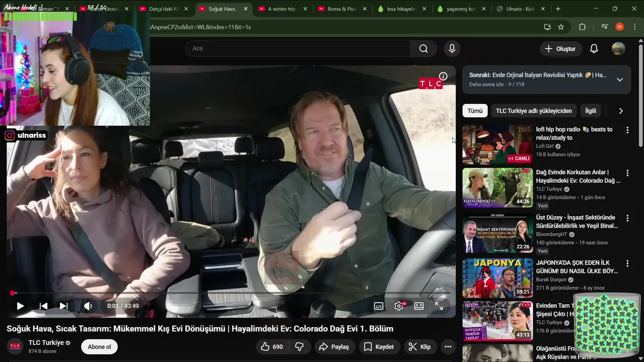The width and height of the screenshot is (644, 362).
Task: Open a new browser tab
Action: point(558,9)
